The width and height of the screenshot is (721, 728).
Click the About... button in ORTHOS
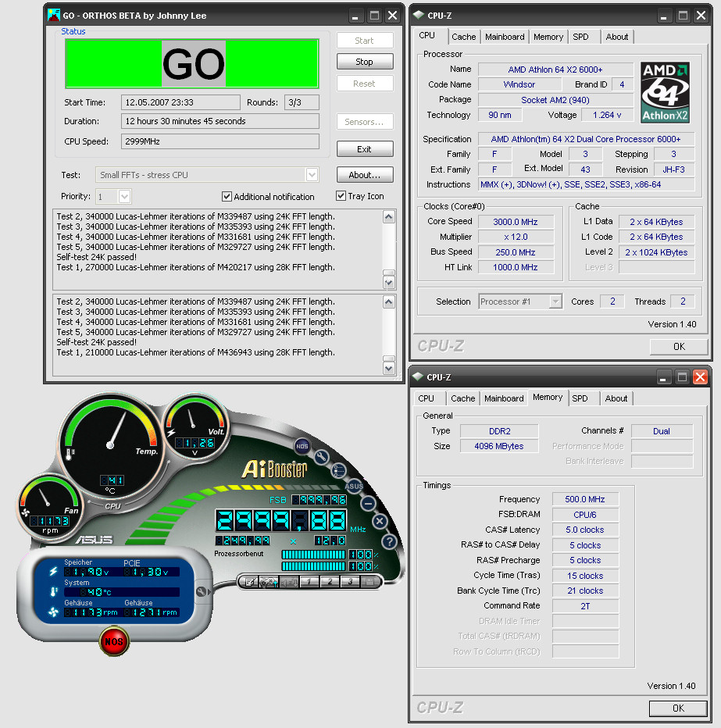(365, 175)
